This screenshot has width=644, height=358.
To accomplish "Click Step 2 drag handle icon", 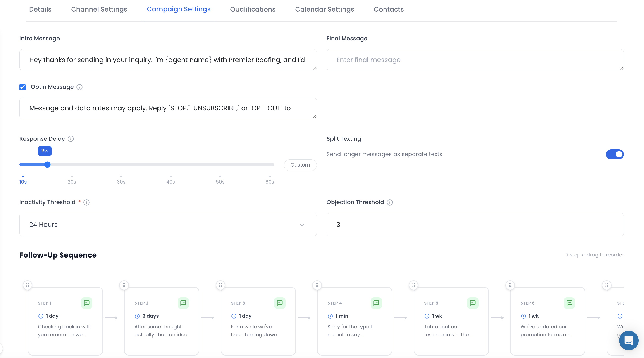I will (124, 285).
